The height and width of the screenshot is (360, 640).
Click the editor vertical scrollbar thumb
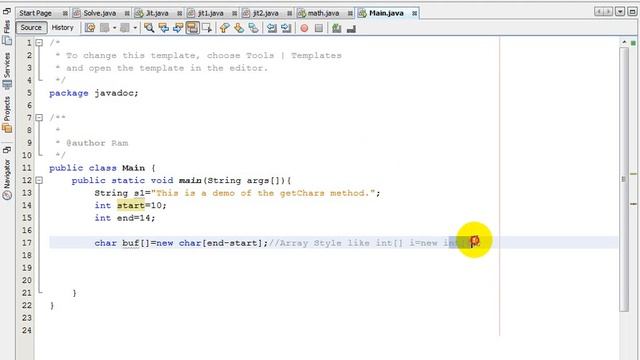[x=624, y=179]
